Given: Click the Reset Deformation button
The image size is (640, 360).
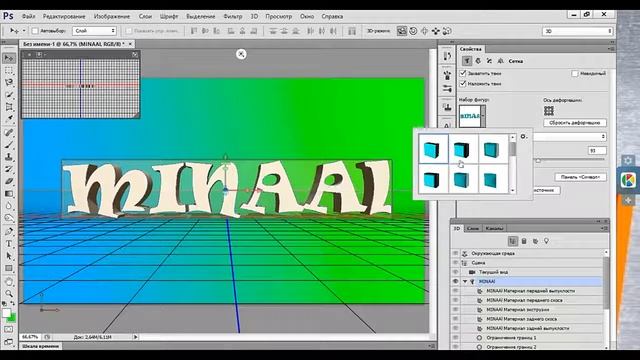Looking at the screenshot, I should pos(575,123).
